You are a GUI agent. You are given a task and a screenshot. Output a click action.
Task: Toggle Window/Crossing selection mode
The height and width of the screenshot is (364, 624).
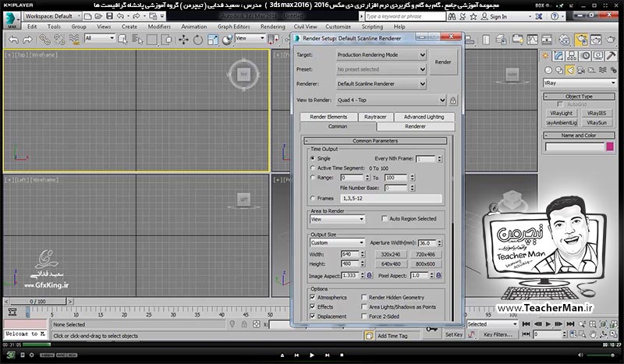click(x=167, y=40)
